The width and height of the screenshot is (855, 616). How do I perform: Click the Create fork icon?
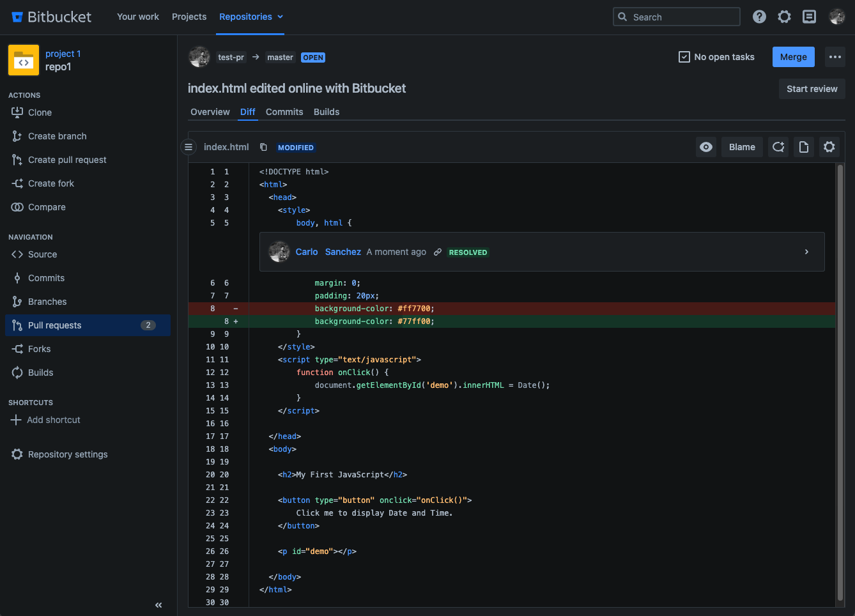(17, 183)
